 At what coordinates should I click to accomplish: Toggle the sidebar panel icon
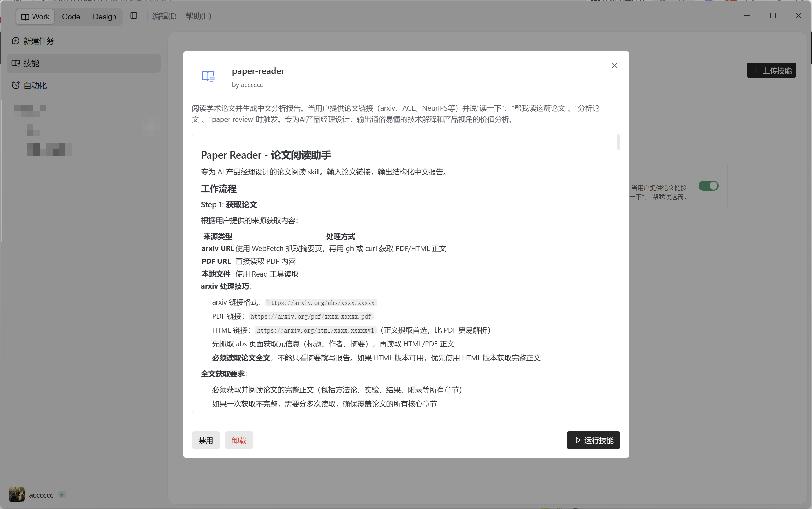134,16
